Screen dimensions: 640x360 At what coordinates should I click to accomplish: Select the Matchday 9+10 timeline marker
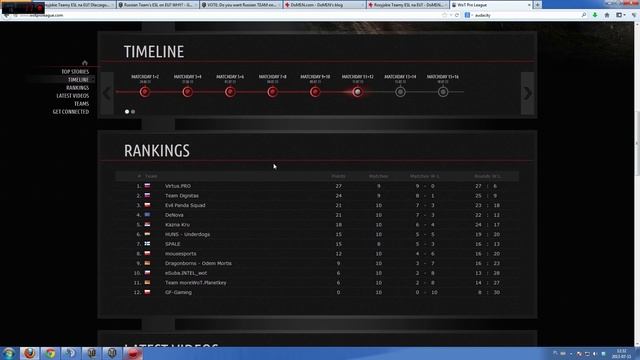pos(315,92)
